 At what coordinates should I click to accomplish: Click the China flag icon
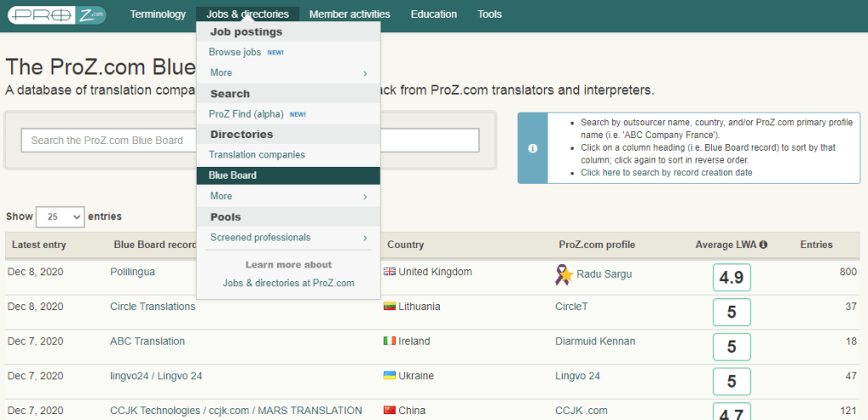[x=390, y=411]
